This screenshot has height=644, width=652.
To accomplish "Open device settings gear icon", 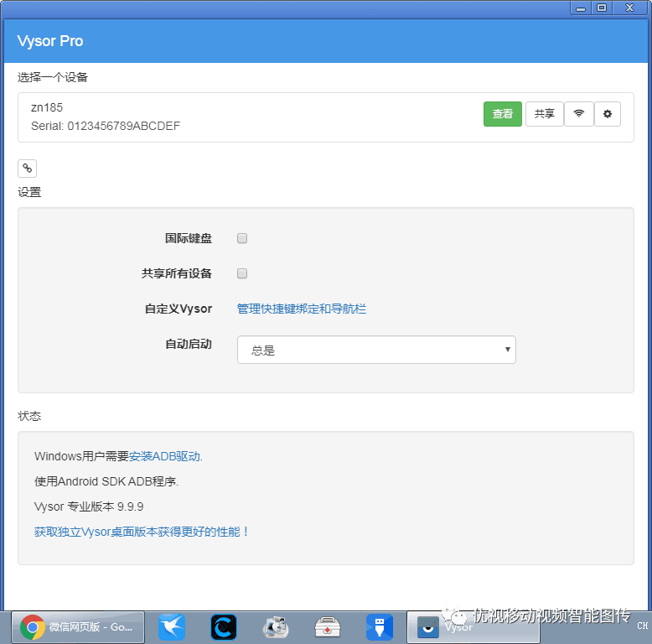I will pos(607,114).
